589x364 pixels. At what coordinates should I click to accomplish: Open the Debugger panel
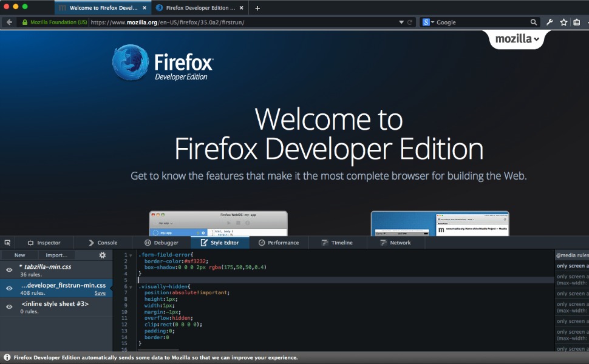pyautogui.click(x=162, y=243)
